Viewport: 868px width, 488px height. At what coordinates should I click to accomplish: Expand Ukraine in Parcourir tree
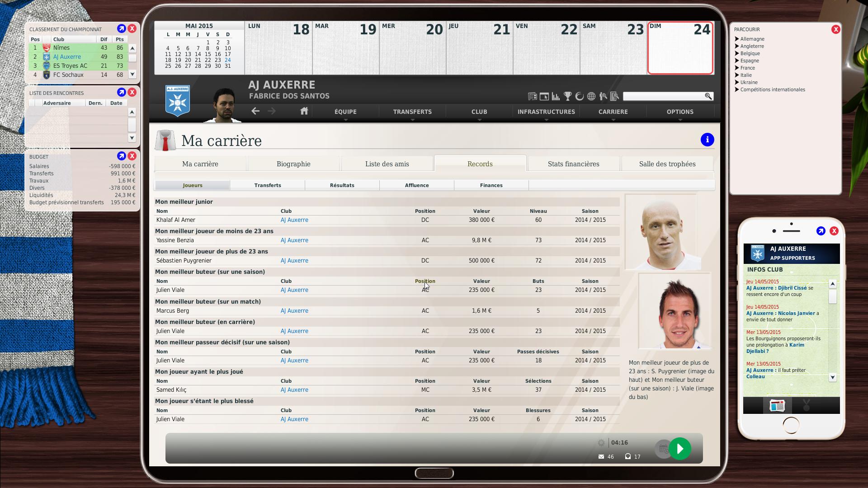tap(737, 82)
